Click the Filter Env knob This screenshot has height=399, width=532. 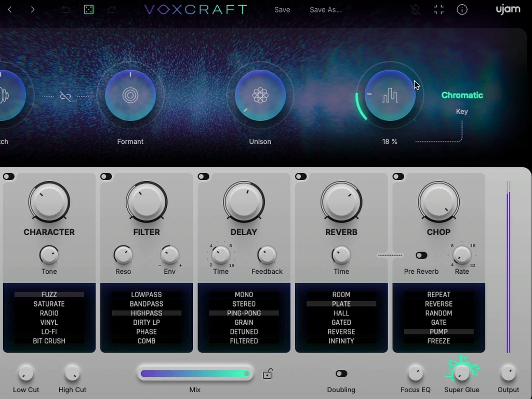click(x=170, y=255)
